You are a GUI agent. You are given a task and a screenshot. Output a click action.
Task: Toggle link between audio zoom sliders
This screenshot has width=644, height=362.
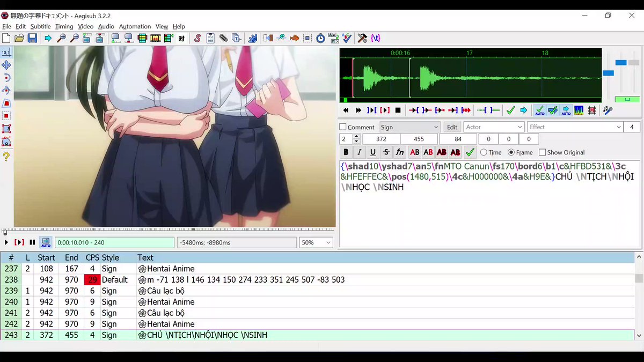tap(627, 99)
